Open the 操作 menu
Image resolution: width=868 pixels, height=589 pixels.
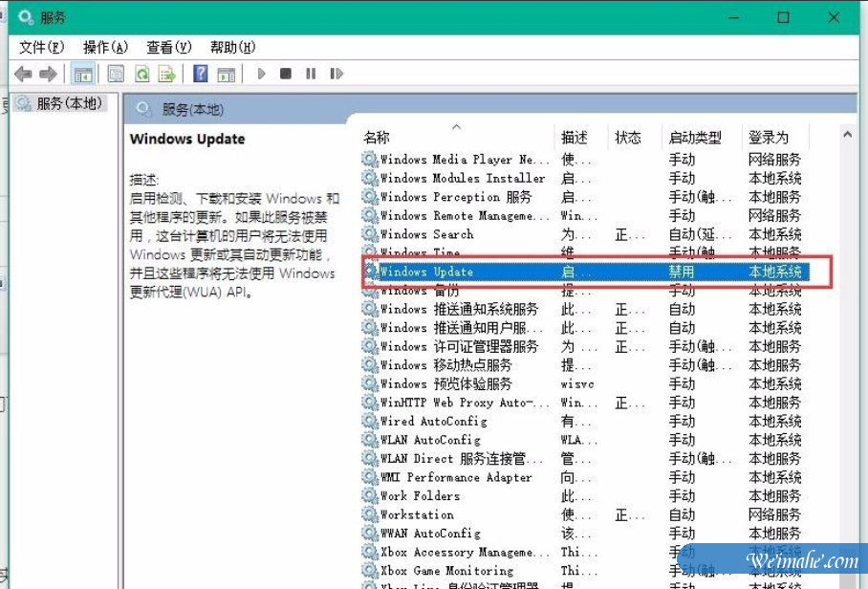pyautogui.click(x=107, y=46)
